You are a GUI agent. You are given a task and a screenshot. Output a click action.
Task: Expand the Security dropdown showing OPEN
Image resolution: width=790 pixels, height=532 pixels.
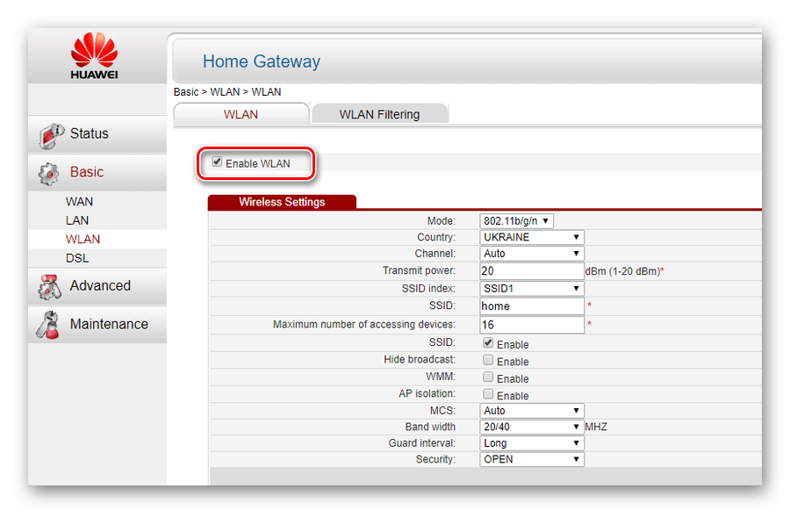pos(532,459)
